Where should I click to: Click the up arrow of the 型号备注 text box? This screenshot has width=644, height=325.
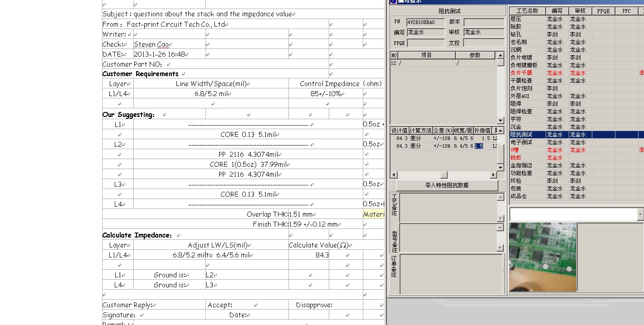pos(501,228)
